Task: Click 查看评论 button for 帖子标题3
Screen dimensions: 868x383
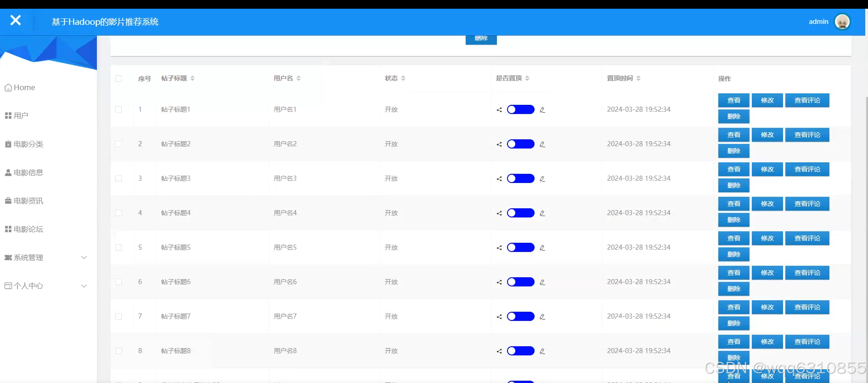Action: (807, 169)
